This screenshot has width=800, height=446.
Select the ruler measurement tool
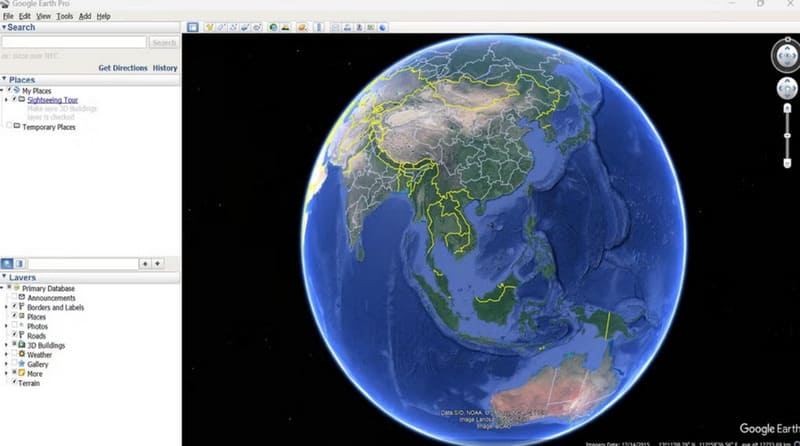tap(320, 27)
